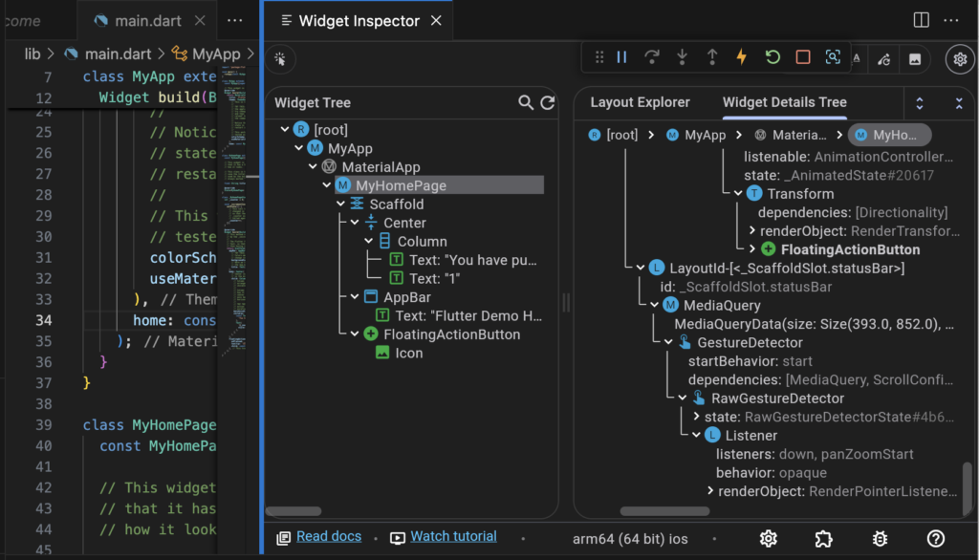Open help question mark icon in footer

(936, 538)
